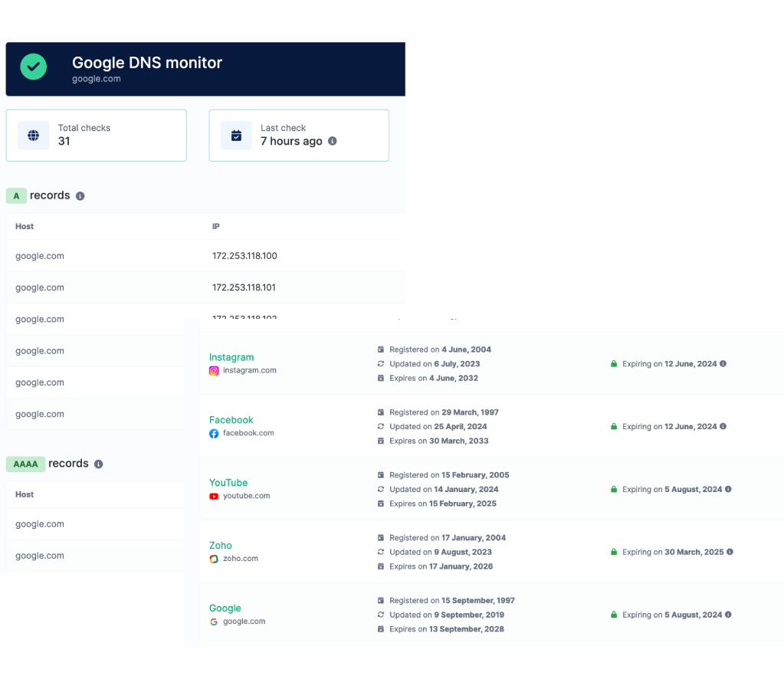This screenshot has height=699, width=784.
Task: Click info icon beside A records heading
Action: (x=80, y=196)
